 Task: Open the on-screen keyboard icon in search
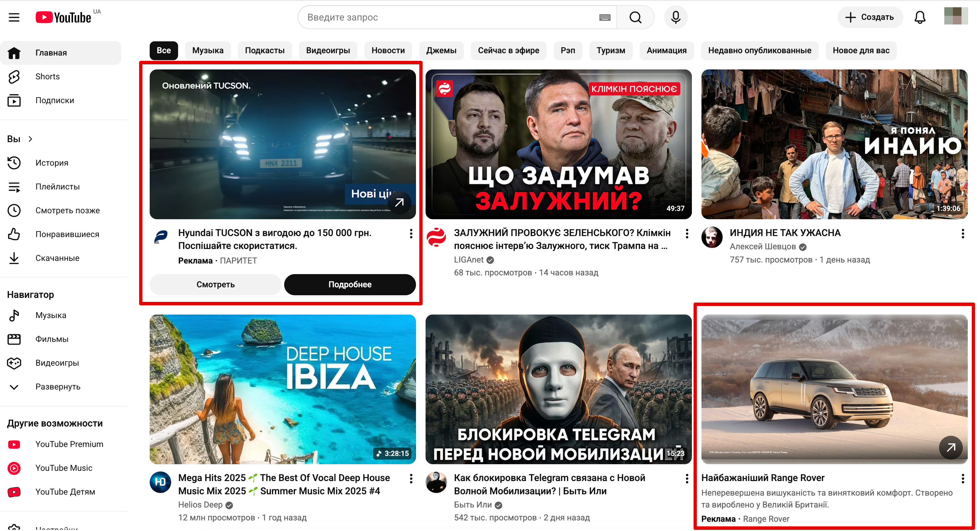605,17
